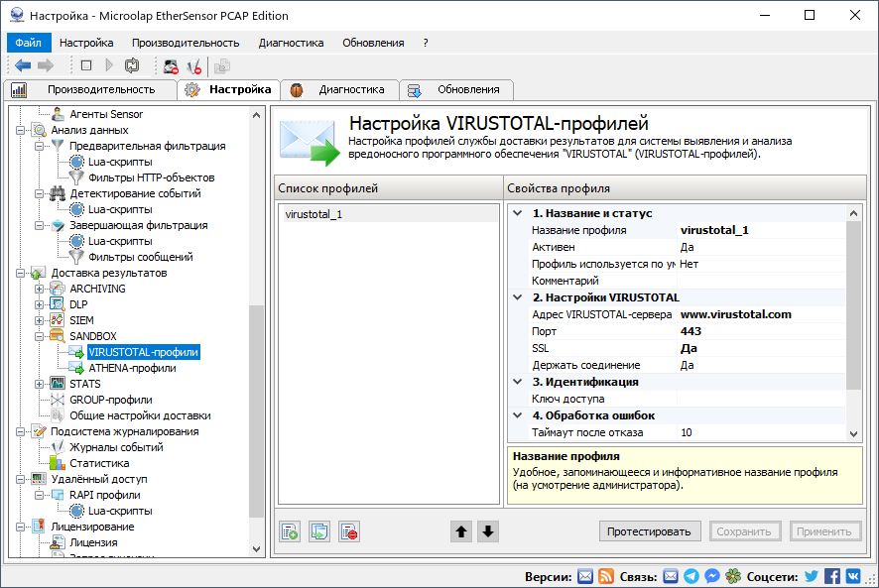Move the profile up with the up arrow icon
This screenshot has height=588, width=879.
[460, 531]
